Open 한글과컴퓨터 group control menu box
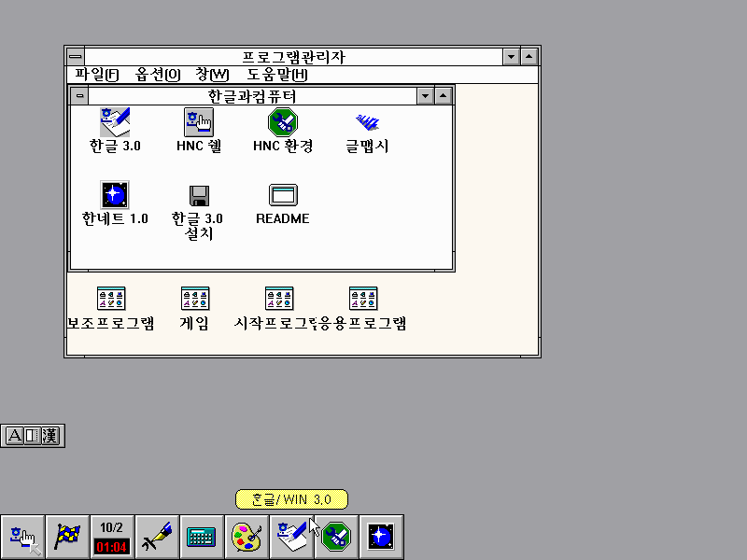Image resolution: width=747 pixels, height=560 pixels. (x=79, y=96)
